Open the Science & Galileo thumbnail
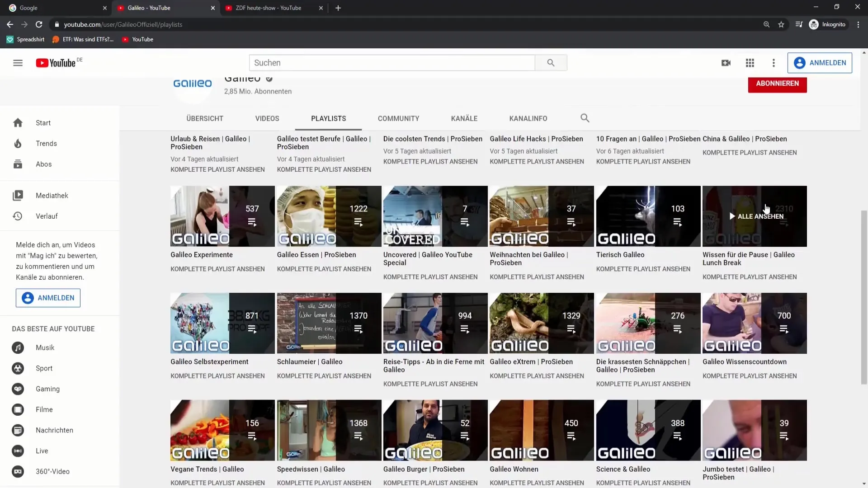The image size is (868, 488). point(648,430)
